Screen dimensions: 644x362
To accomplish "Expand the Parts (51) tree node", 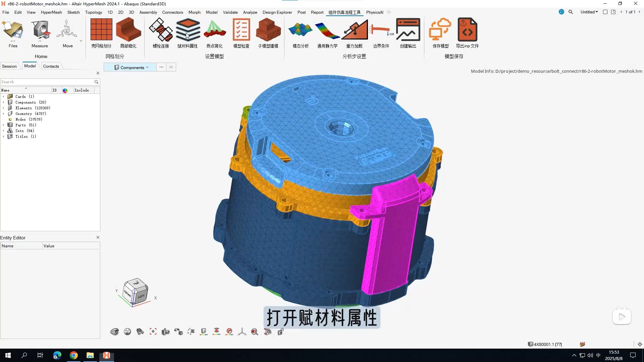I will click(3, 125).
